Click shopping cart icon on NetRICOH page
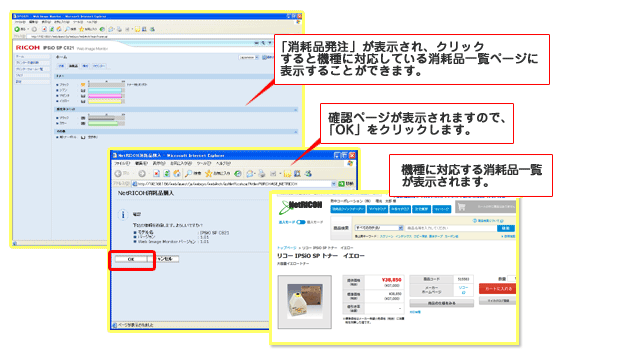This screenshot has width=620, height=362. (461, 207)
